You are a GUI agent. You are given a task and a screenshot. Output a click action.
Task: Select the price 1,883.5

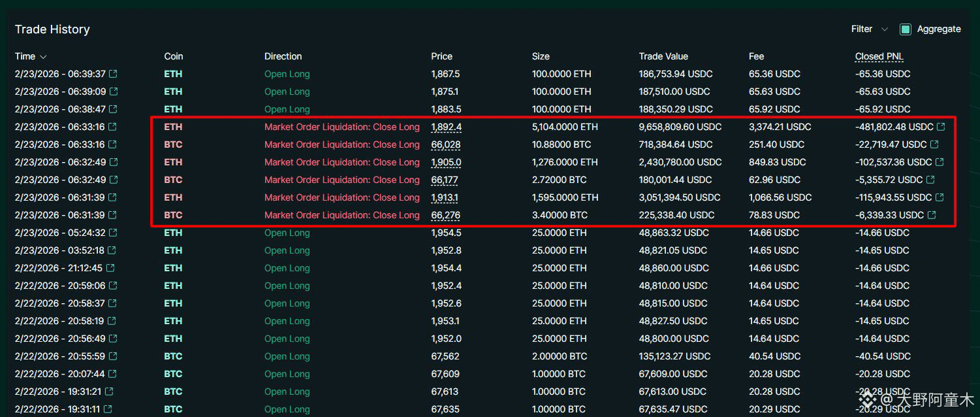pos(445,109)
